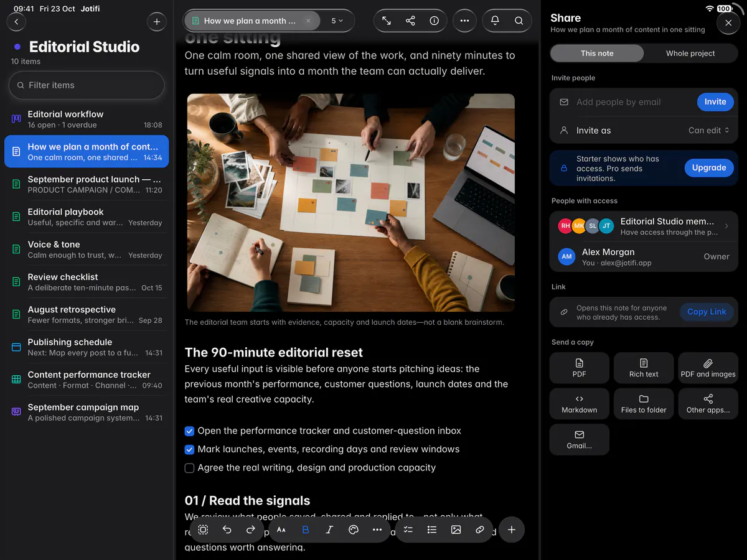Toggle italic formatting
Screen dimensions: 747x560
point(329,530)
